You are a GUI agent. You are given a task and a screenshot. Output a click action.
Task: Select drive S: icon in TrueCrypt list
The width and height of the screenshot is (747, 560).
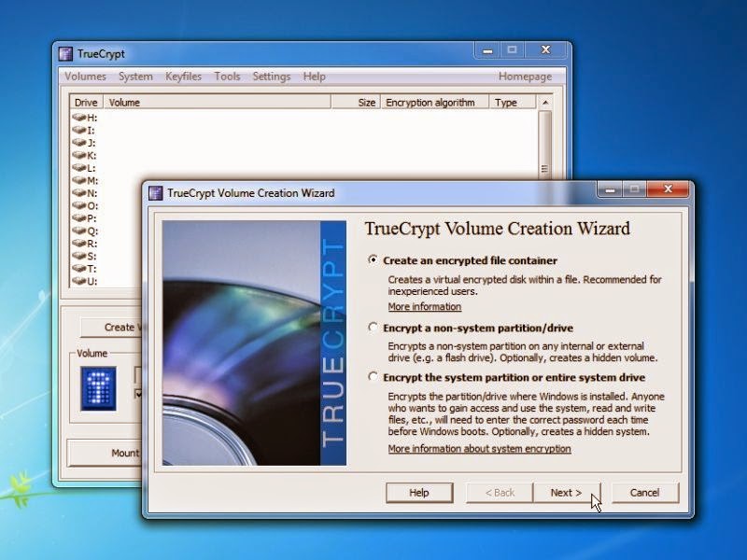click(79, 256)
